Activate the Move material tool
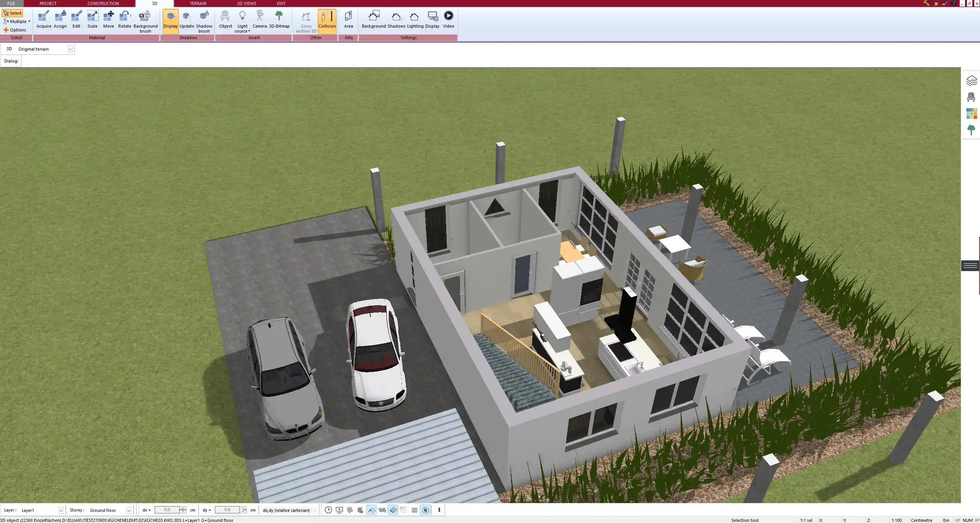This screenshot has height=523, width=980. tap(109, 20)
